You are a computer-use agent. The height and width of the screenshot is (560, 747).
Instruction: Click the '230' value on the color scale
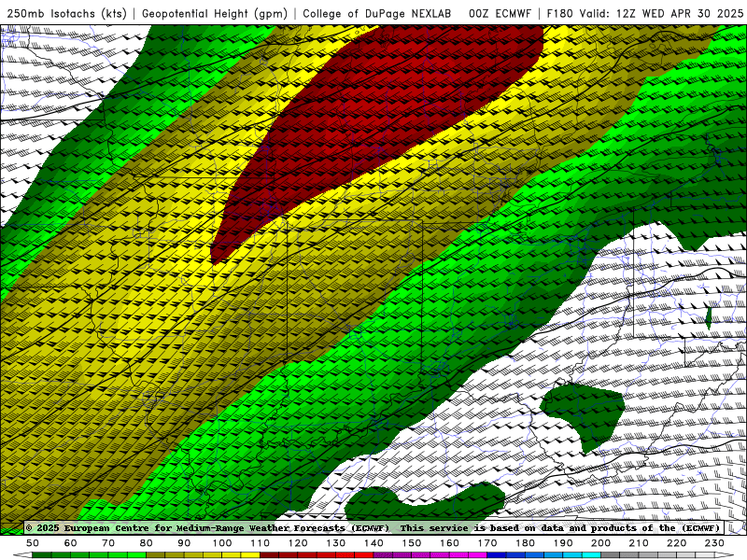tap(714, 543)
